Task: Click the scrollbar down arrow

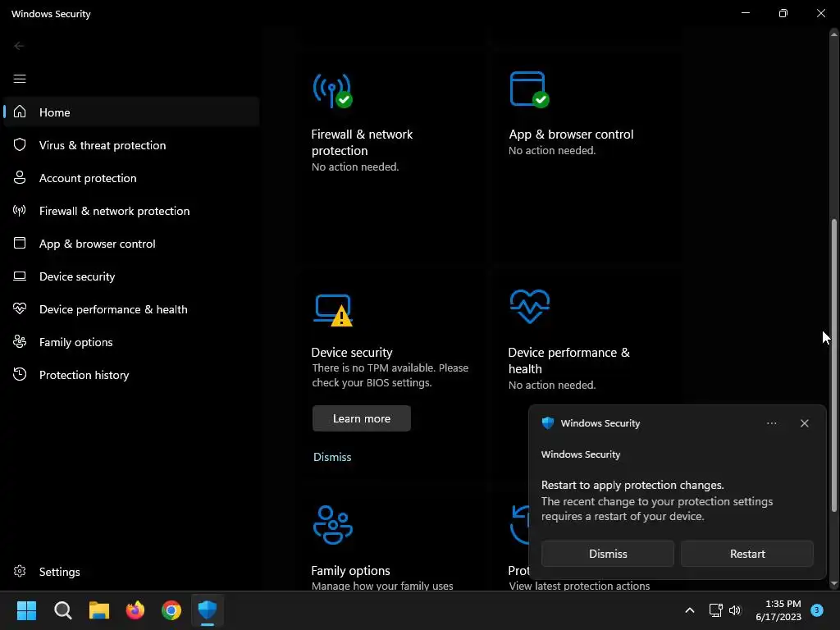Action: (x=833, y=584)
